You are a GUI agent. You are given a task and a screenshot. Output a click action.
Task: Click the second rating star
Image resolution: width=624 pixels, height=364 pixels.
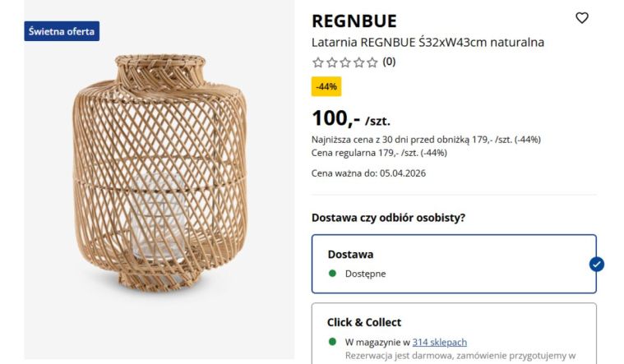coord(331,62)
